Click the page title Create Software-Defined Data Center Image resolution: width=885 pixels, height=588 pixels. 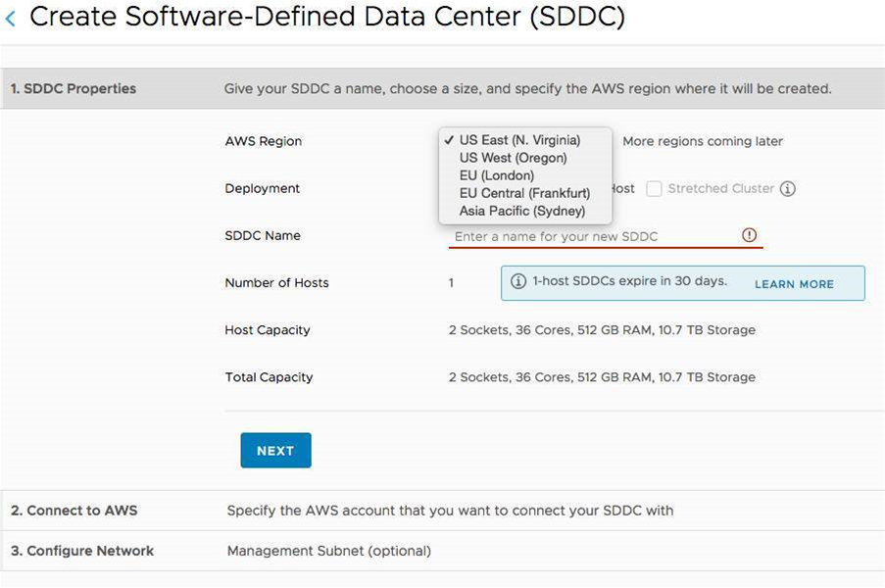pyautogui.click(x=327, y=17)
